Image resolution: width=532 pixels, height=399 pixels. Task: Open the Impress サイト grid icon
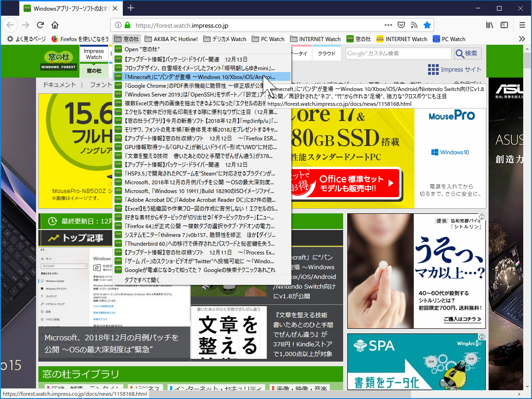click(433, 69)
